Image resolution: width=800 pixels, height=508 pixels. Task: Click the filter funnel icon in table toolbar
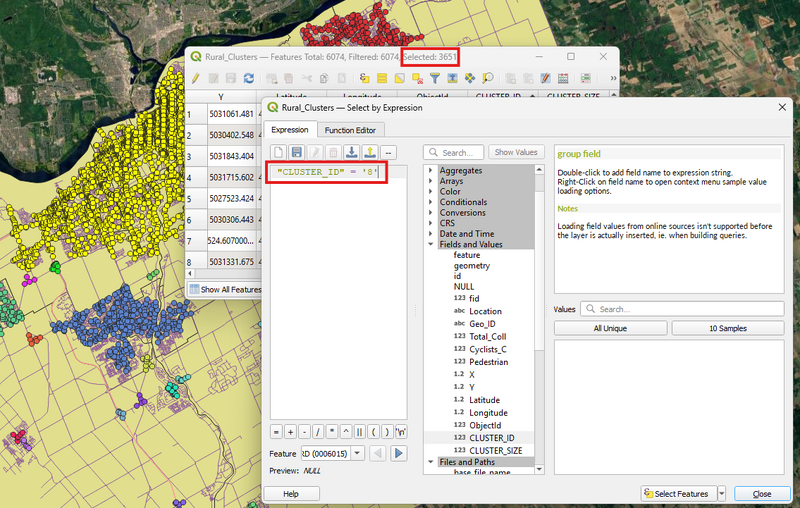(435, 78)
